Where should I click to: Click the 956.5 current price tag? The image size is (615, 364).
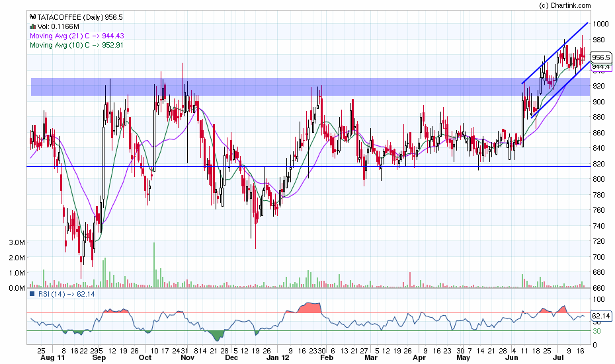(x=601, y=57)
